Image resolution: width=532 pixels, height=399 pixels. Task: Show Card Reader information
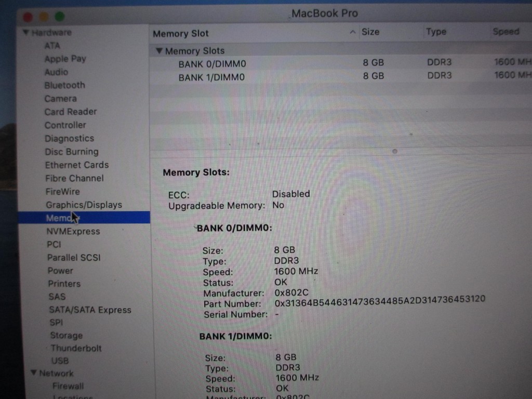click(x=71, y=112)
